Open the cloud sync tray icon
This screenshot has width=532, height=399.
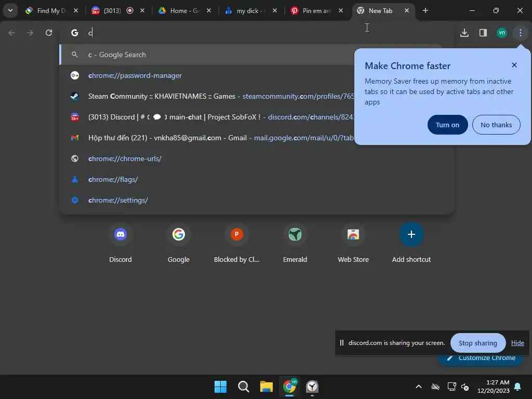click(x=435, y=387)
